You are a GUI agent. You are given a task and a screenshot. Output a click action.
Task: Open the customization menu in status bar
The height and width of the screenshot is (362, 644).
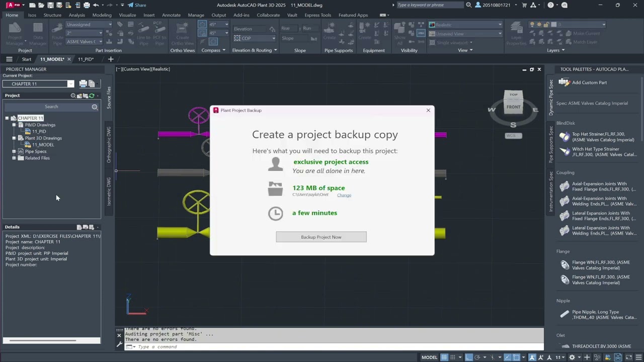point(638,357)
